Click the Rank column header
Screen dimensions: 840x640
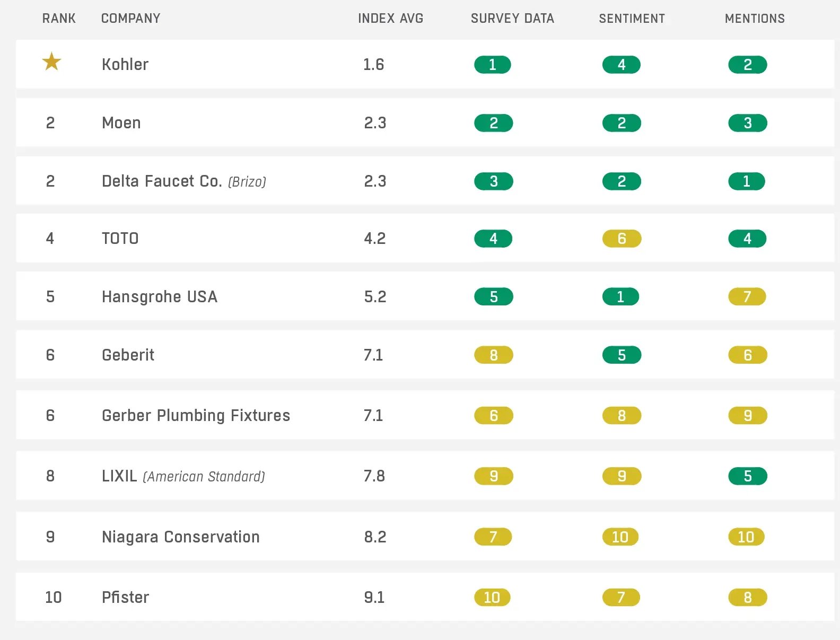point(59,19)
